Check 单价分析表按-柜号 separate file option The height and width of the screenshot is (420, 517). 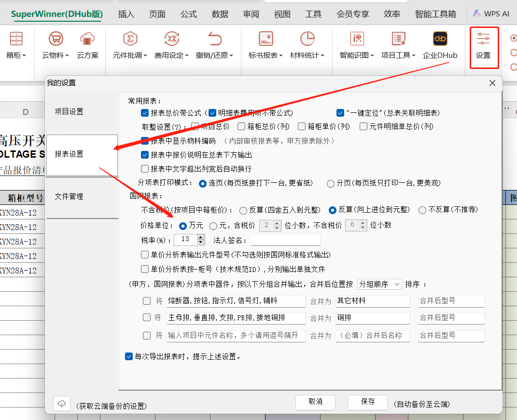tap(144, 269)
